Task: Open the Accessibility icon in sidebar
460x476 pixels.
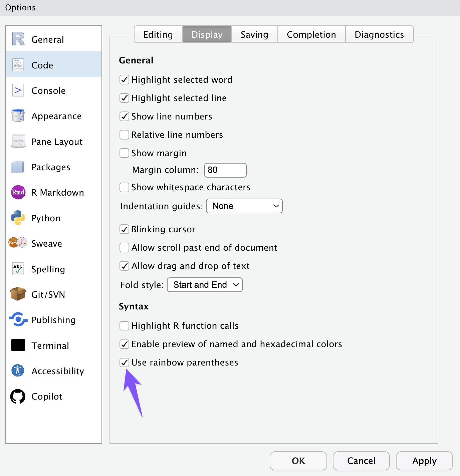Action: (18, 371)
